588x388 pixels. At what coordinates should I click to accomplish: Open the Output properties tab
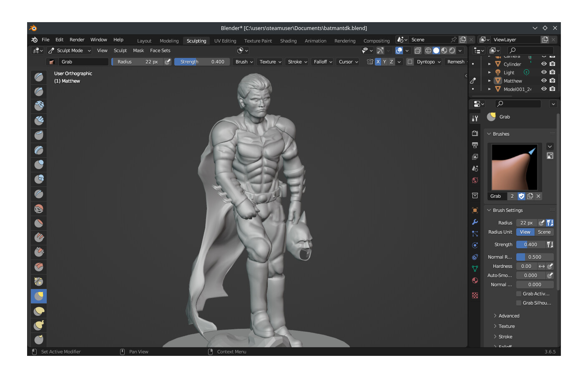(475, 145)
